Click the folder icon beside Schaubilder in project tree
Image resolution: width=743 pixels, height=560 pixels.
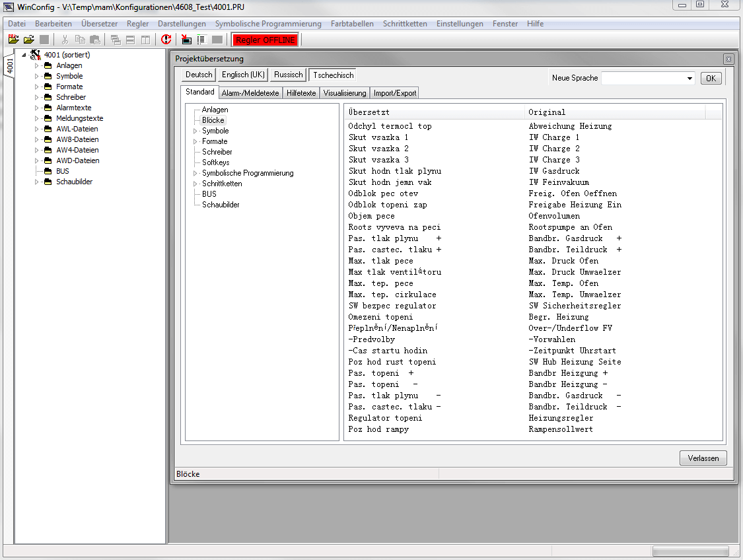(48, 182)
